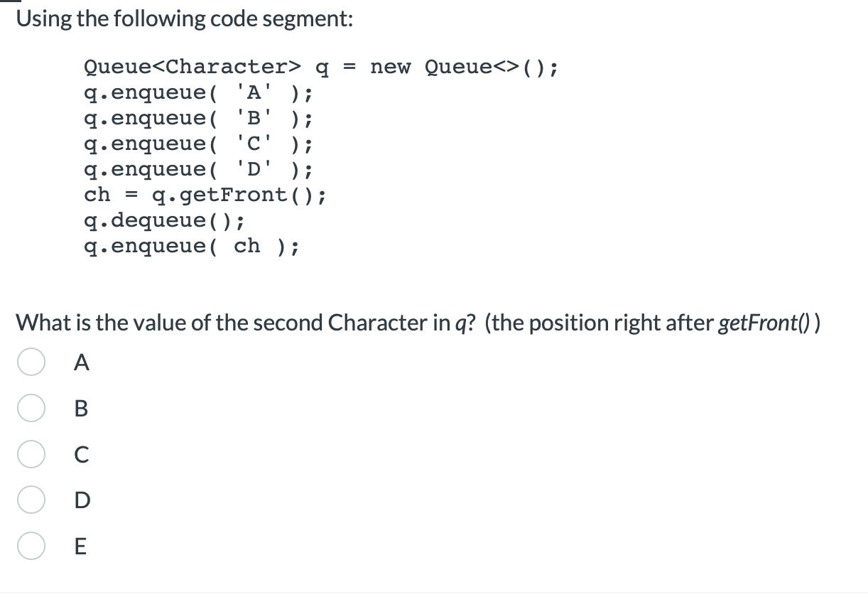
Task: Click the label text next to option E
Action: 81,547
